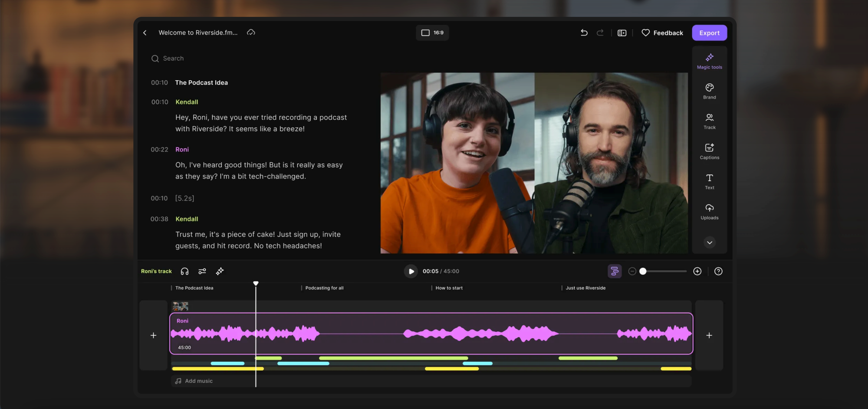Open the Uploads panel
Viewport: 868px width, 409px height.
[x=710, y=212]
